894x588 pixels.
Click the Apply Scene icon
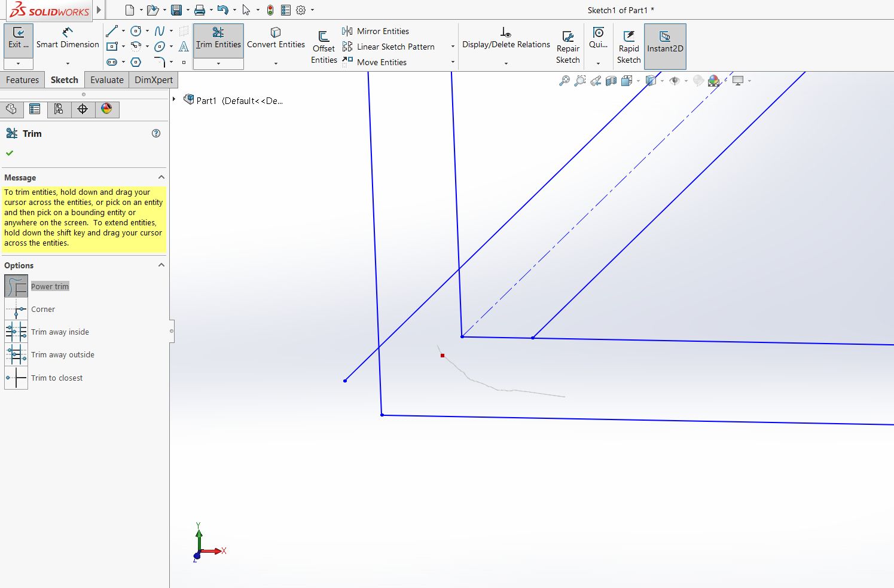pos(713,81)
